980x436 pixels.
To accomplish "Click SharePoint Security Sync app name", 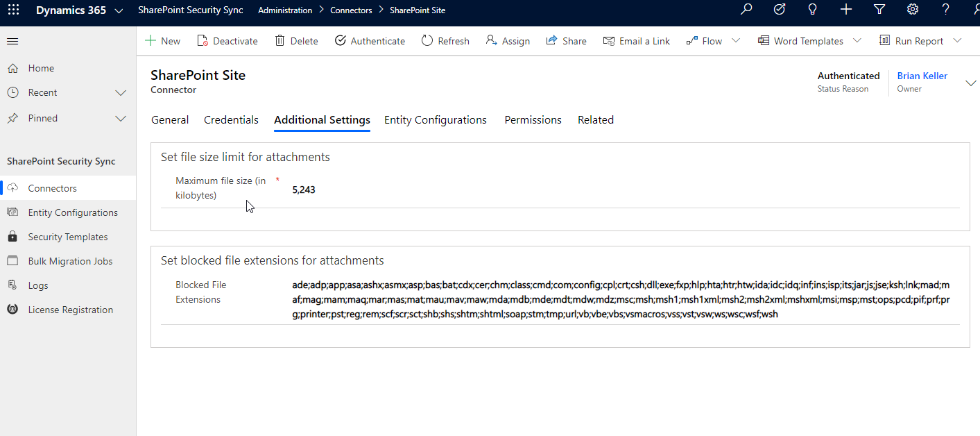I will tap(191, 10).
